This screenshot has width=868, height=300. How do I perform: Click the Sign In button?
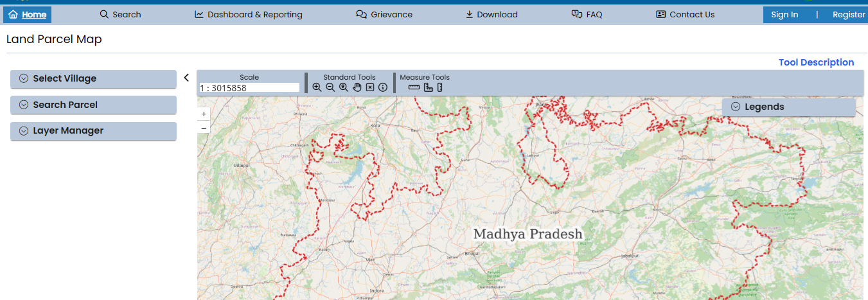[x=784, y=14]
